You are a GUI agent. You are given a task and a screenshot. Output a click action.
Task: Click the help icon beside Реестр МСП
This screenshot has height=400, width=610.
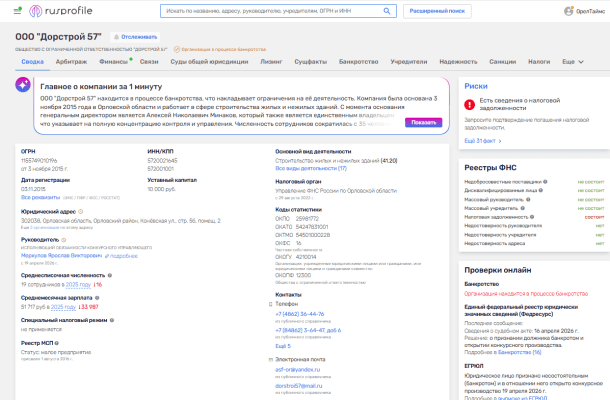click(58, 344)
